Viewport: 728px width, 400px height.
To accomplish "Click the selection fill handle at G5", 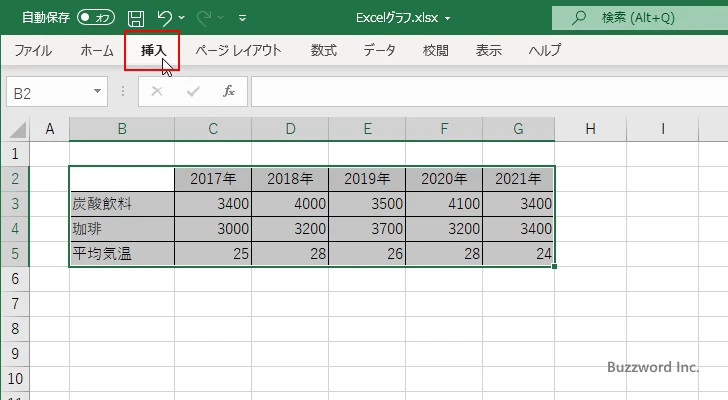I will pos(554,266).
